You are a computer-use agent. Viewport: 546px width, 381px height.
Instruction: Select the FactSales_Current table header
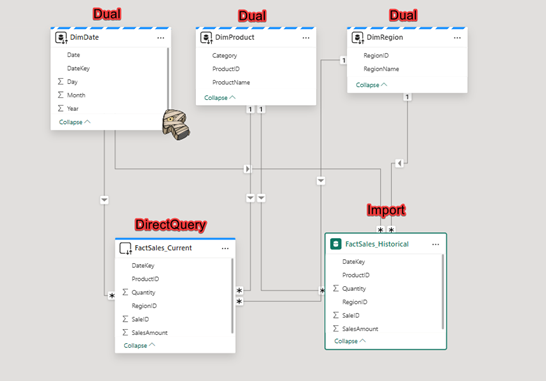point(175,248)
